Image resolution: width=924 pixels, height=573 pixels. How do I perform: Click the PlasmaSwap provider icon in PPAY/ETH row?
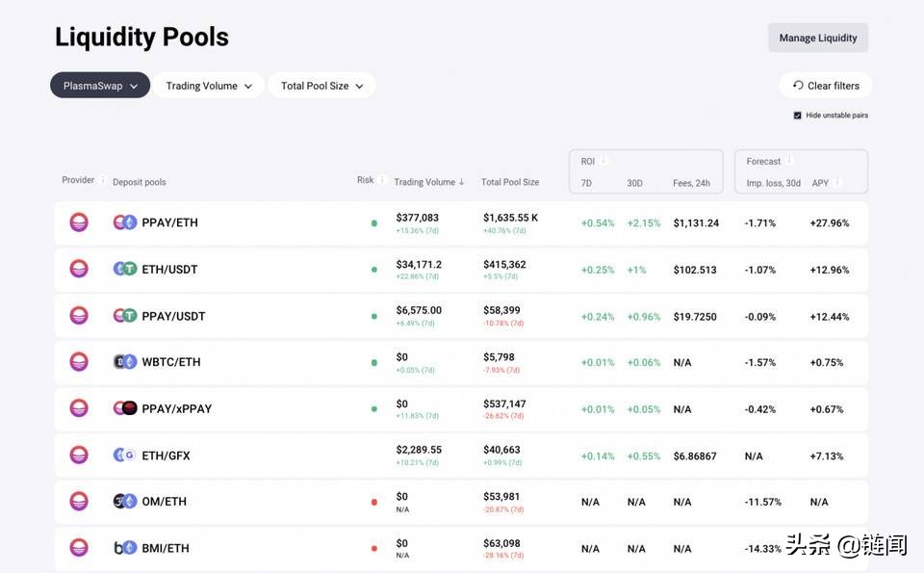pyautogui.click(x=79, y=222)
